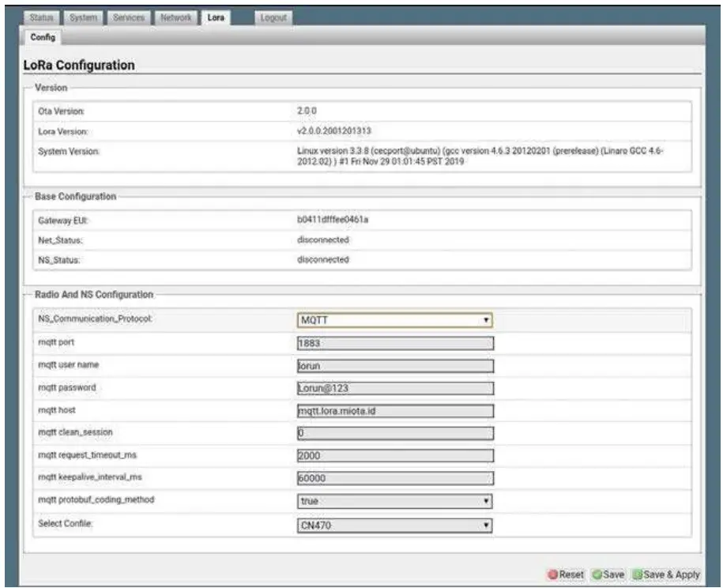The width and height of the screenshot is (723, 588).
Task: Open the NS_Communication_Protocol dropdown
Action: coord(394,321)
